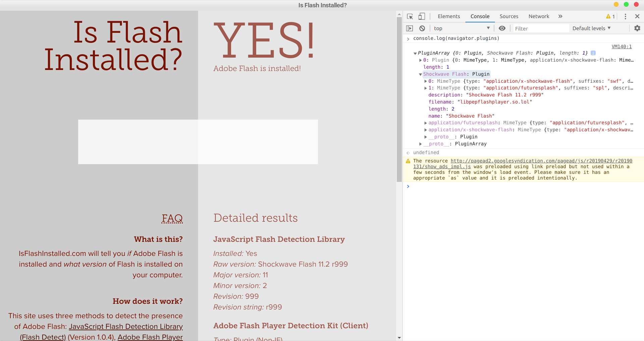Open the Adobe Flash Player link
Screen dimensions: 644x341
150,337
